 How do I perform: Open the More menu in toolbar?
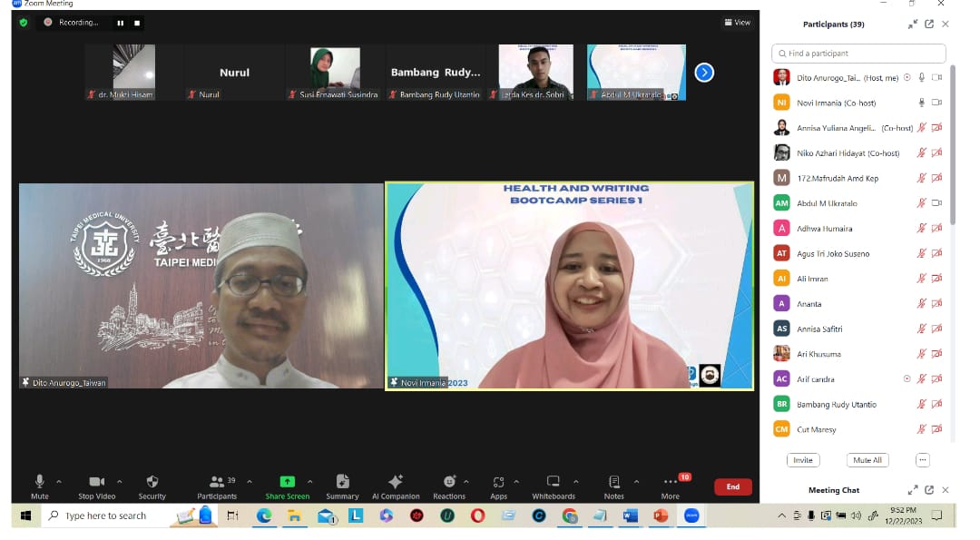[671, 482]
